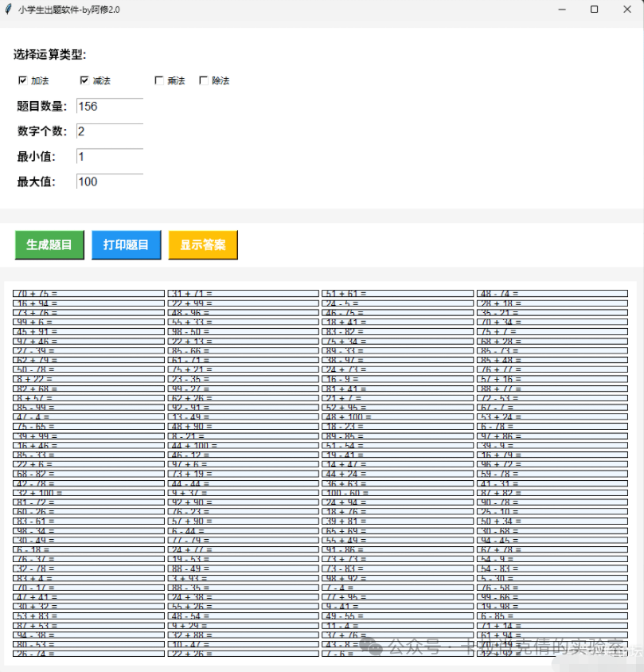644x672 pixels.
Task: Tick the 除法 checkbox
Action: [204, 80]
